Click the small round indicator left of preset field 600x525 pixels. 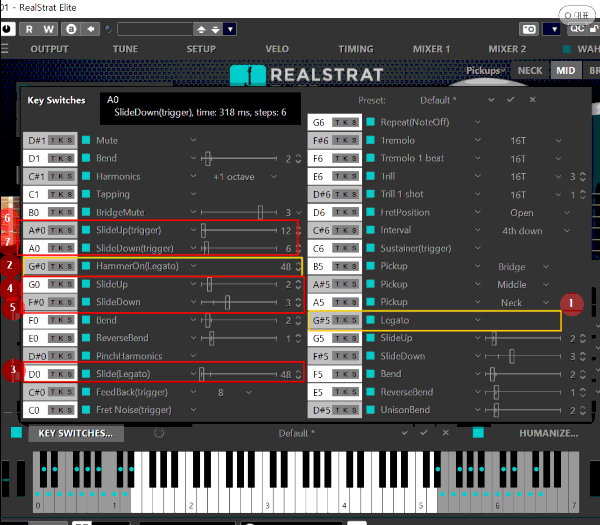coord(108,29)
